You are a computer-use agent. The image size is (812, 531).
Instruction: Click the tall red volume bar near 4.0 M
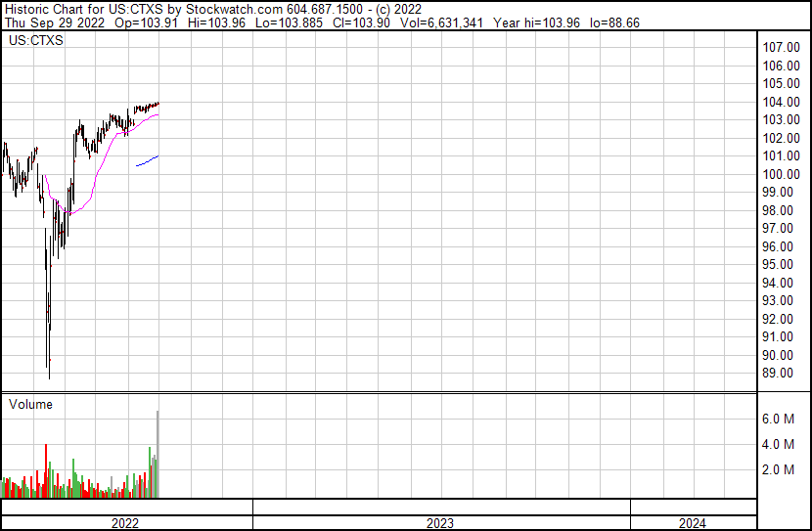pyautogui.click(x=46, y=471)
